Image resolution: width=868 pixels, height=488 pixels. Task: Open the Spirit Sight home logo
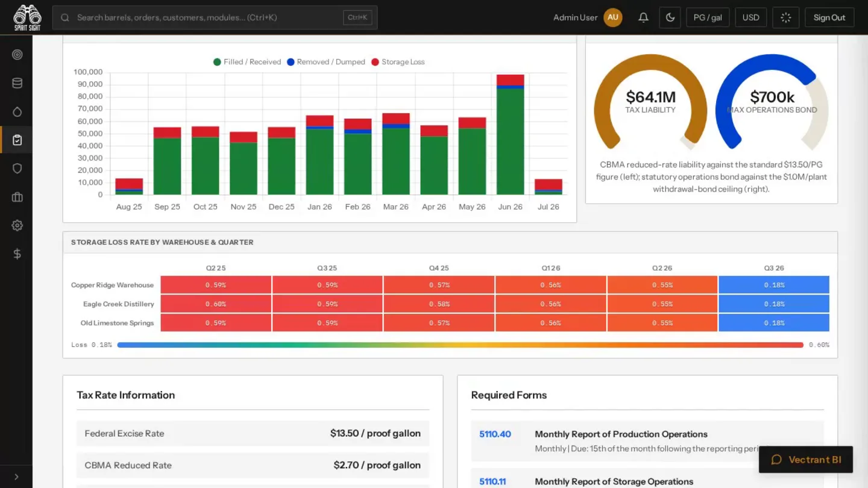[x=27, y=17]
